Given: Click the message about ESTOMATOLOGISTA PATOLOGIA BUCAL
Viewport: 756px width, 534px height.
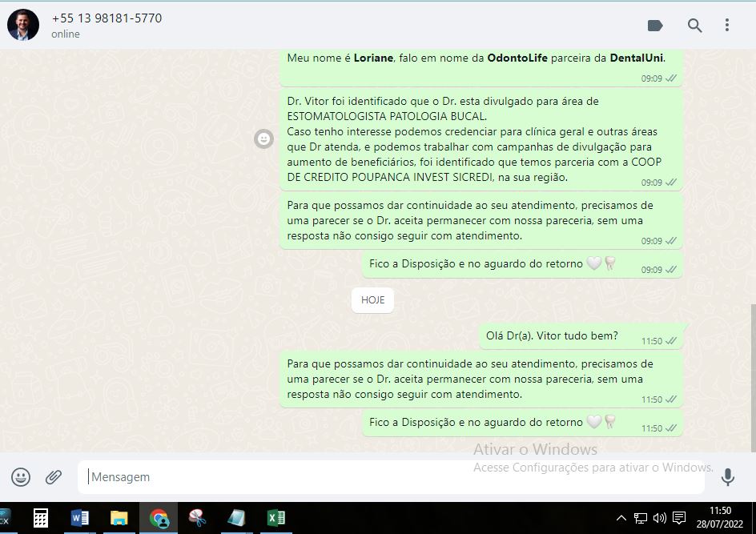Looking at the screenshot, I should (x=481, y=140).
